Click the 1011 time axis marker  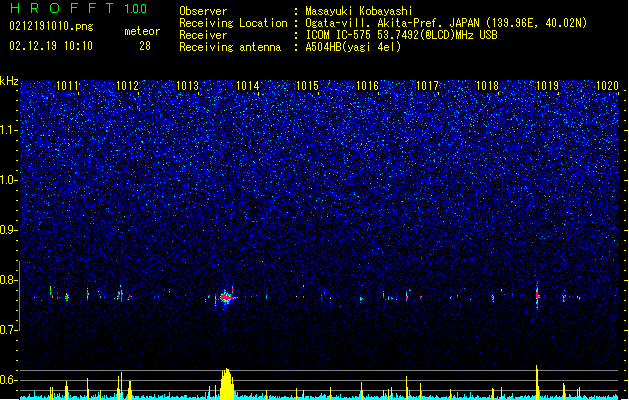pos(67,86)
